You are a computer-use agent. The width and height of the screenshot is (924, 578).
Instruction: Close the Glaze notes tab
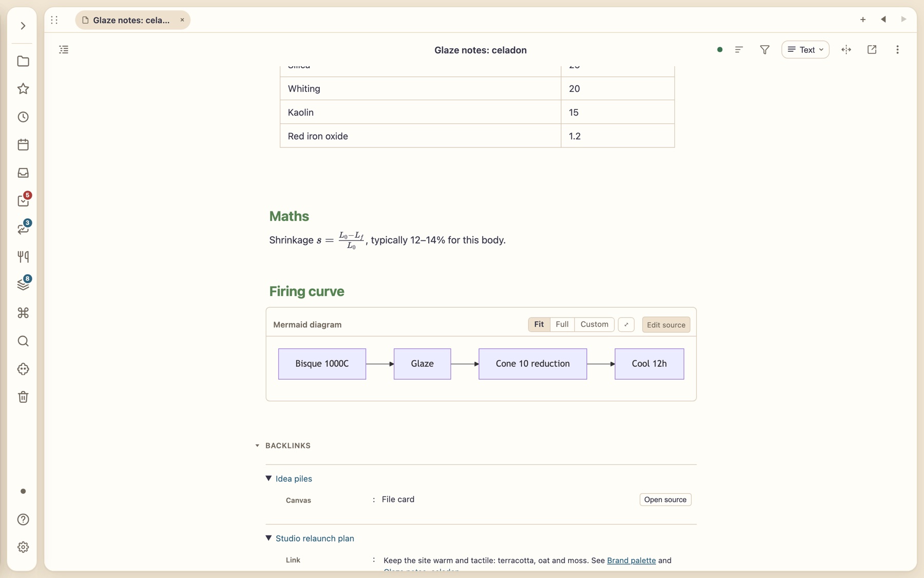click(x=182, y=20)
